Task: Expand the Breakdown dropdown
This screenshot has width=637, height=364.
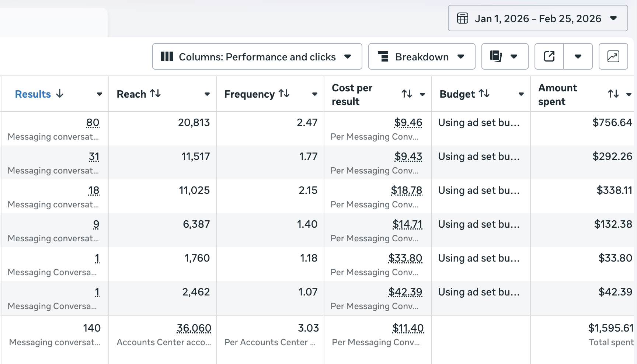Action: tap(421, 57)
